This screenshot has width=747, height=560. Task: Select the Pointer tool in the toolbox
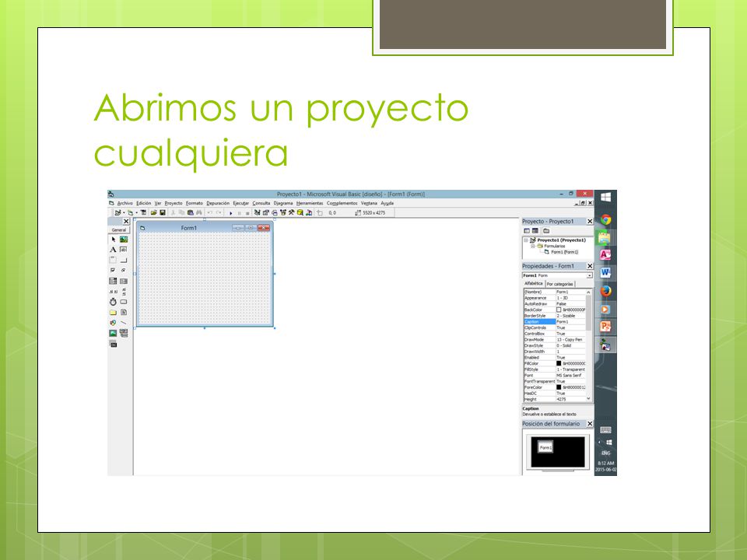pos(114,240)
